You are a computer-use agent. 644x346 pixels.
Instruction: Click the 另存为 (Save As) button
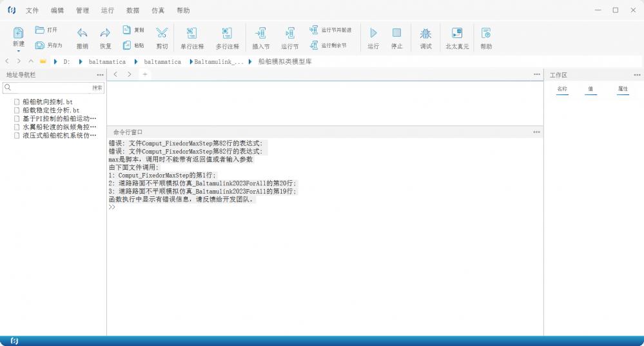coord(49,45)
